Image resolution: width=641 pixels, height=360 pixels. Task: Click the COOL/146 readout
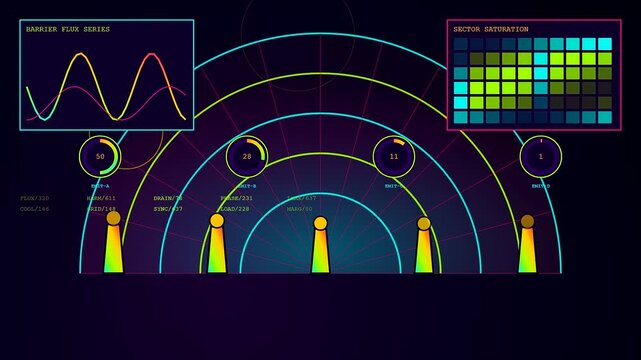tap(35, 209)
